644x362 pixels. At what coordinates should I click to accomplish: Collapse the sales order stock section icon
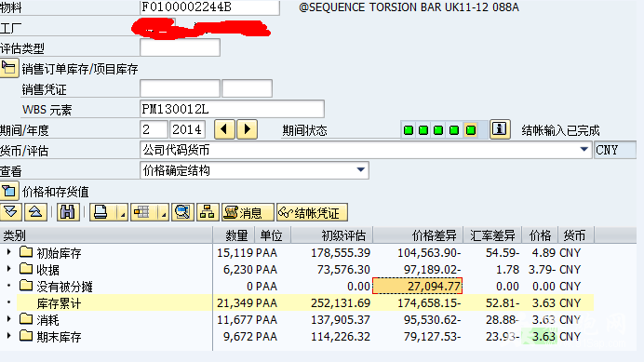click(9, 68)
